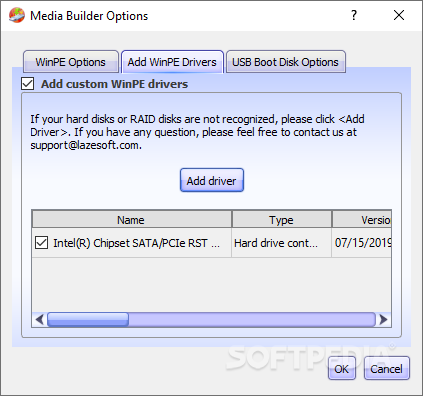Click the Add driver button
423x396 pixels.
point(212,180)
